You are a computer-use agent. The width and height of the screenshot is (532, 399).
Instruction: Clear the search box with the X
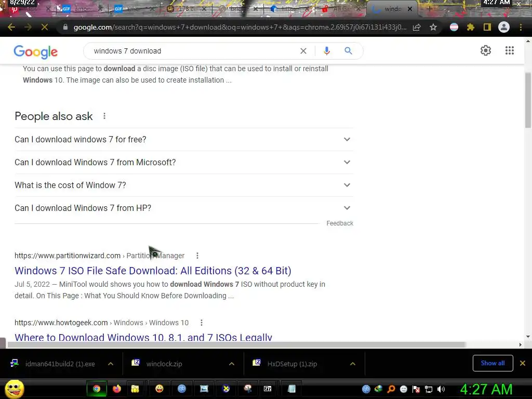303,51
